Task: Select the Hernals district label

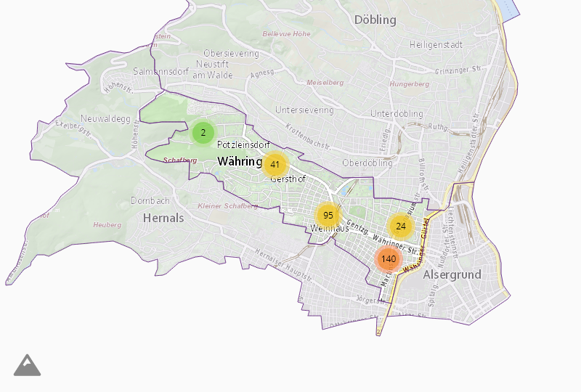Action: [163, 218]
